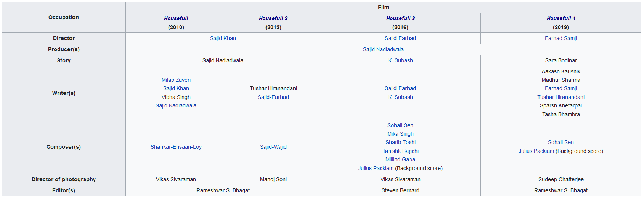Viewport: 644px width, 198px height.
Task: Click the Milap Zaveri writer link
Action: pos(176,80)
